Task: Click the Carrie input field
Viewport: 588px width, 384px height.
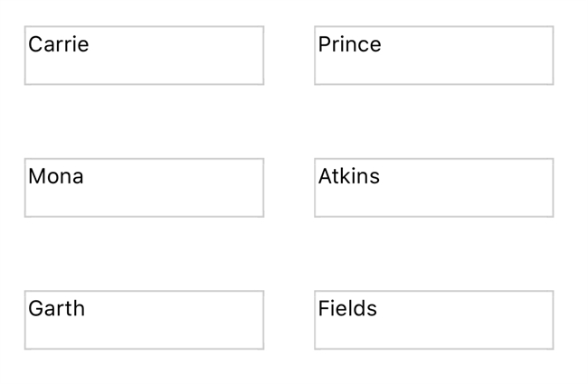Action: [144, 55]
